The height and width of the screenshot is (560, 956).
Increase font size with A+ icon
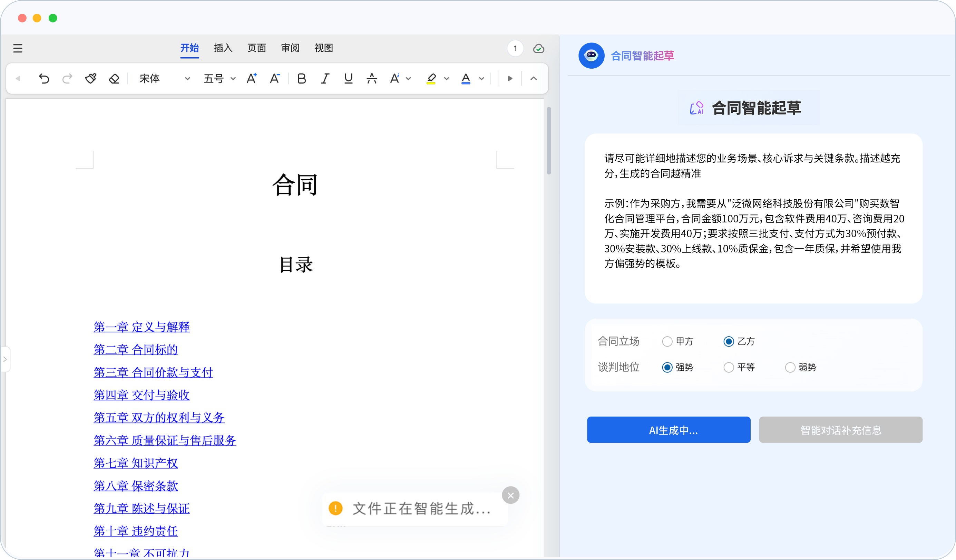click(252, 79)
